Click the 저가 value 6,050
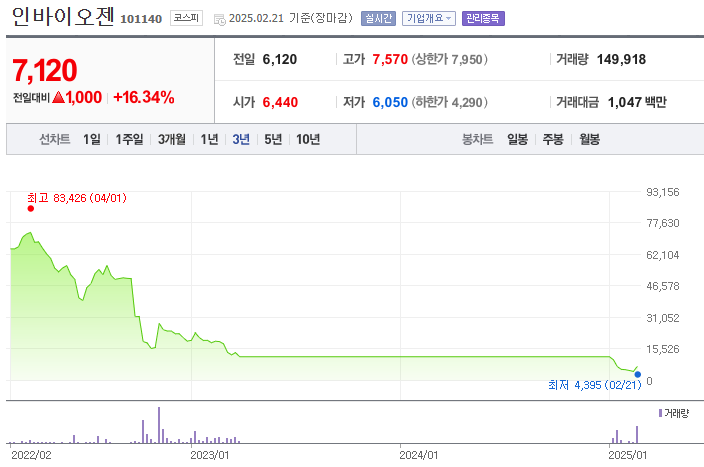The image size is (704, 467). (390, 102)
